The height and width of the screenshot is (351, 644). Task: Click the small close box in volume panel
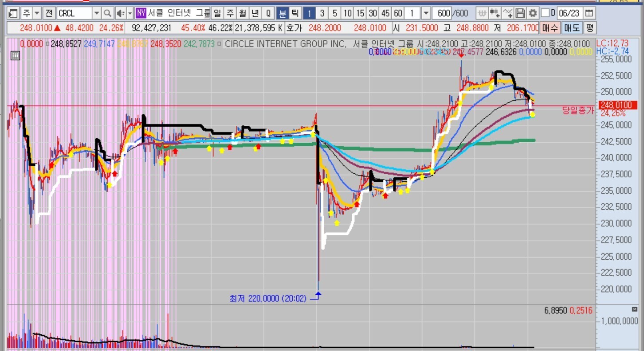coord(634,309)
